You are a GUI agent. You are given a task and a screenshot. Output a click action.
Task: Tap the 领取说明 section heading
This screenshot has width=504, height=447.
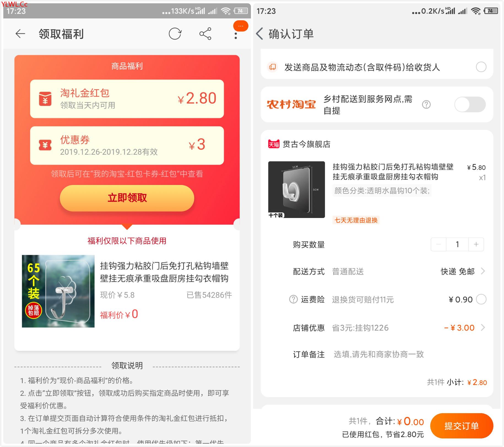tap(127, 366)
